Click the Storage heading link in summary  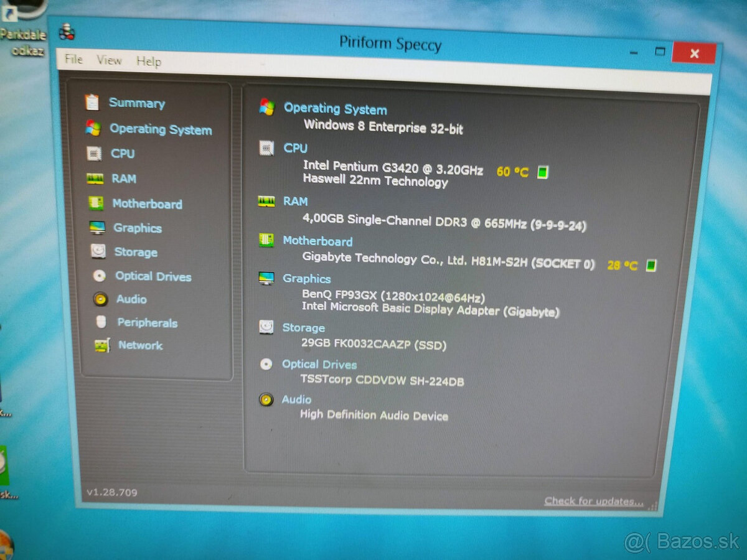304,327
